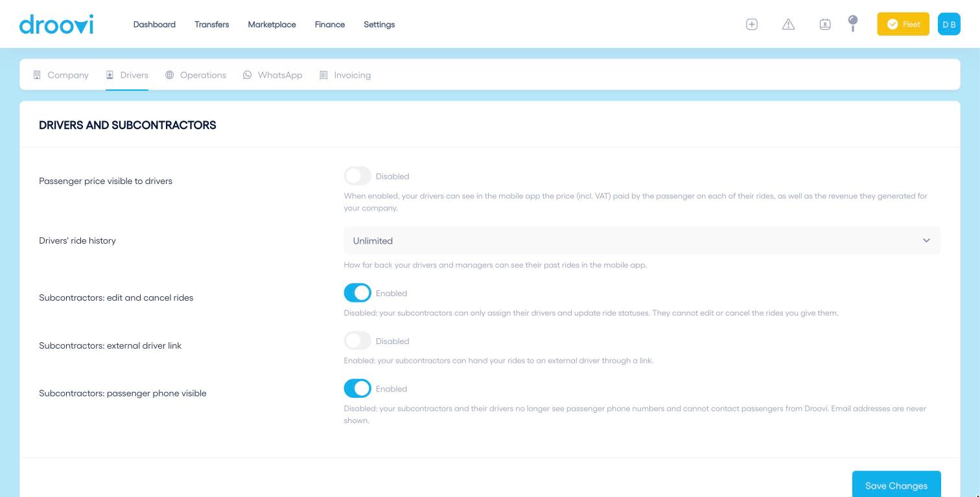
Task: Click the "Passenger price visible to drivers" label
Action: point(106,181)
